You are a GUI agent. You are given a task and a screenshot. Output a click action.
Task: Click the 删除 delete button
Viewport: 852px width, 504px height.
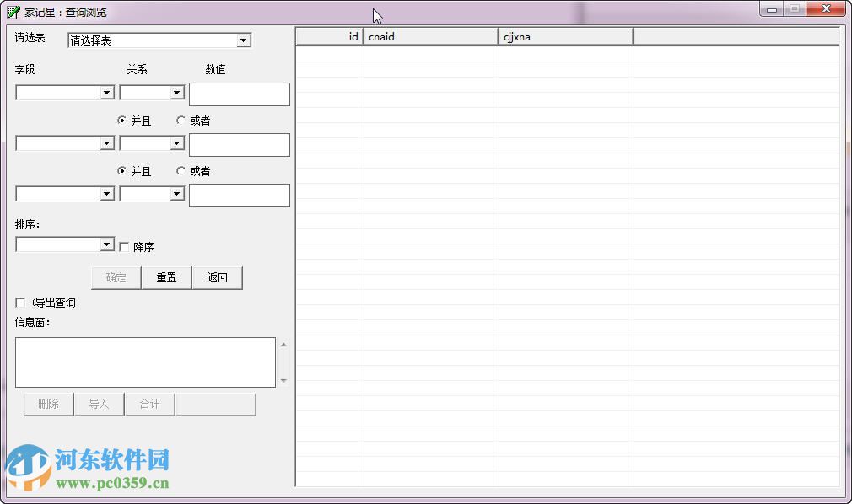click(48, 404)
